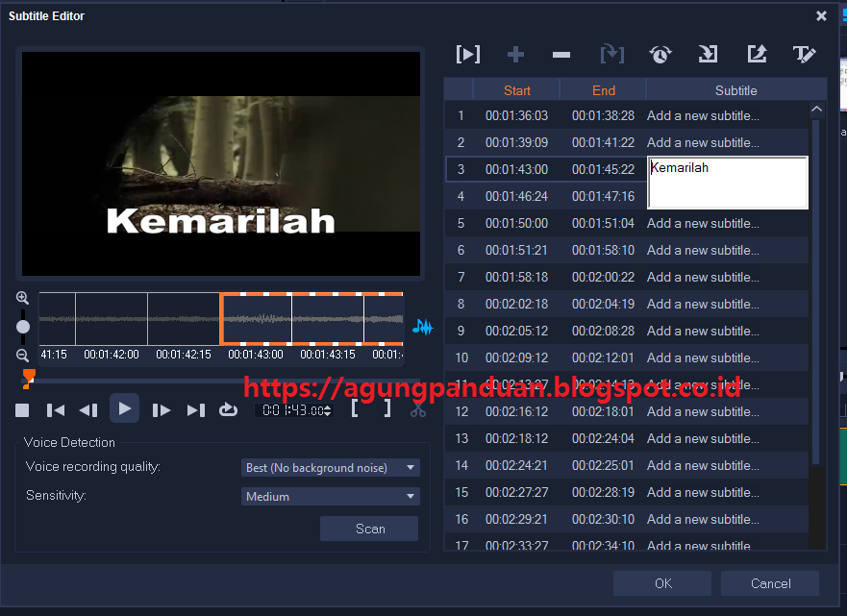The image size is (847, 616).
Task: Confirm with the OK button
Action: click(x=662, y=583)
